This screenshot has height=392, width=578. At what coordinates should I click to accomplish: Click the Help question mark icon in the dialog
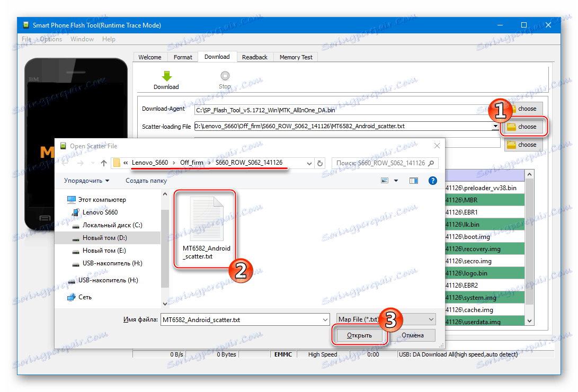coord(432,180)
